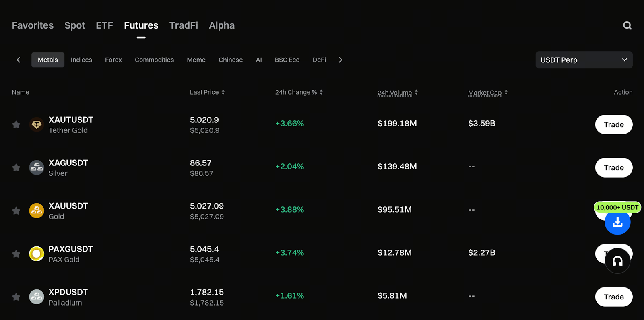Sort the list by Last Price

[x=207, y=92]
